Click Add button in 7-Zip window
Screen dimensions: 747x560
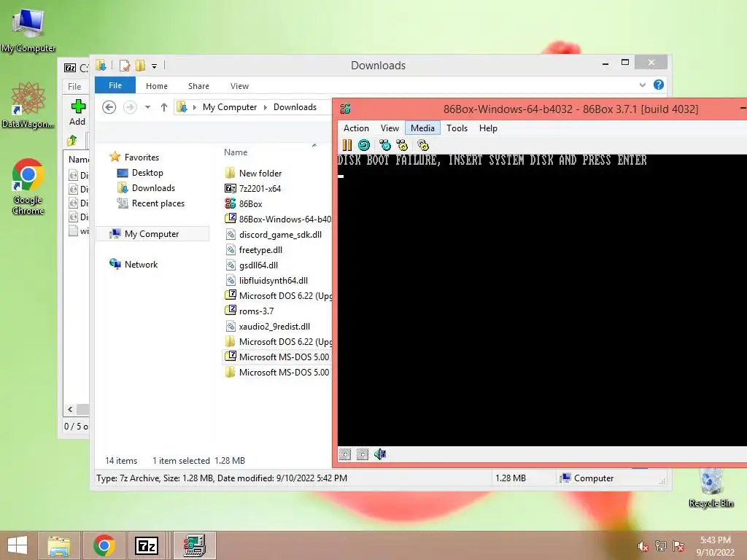[x=77, y=112]
